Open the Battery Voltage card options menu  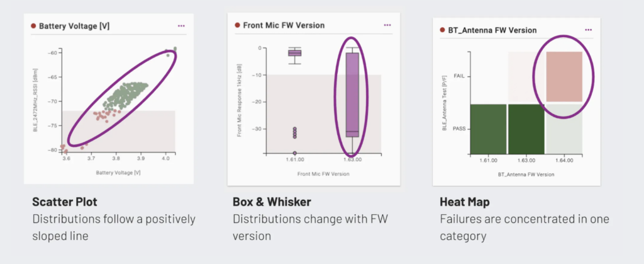(181, 26)
